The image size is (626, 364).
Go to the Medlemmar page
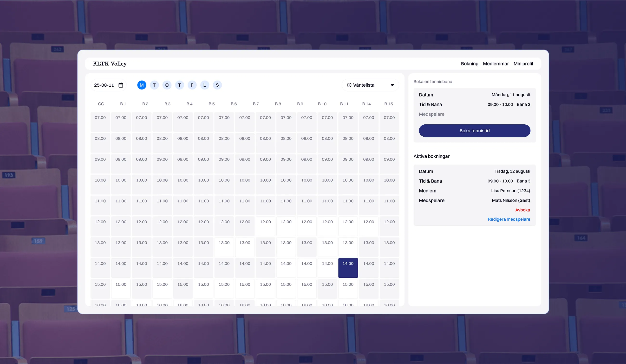[x=496, y=64]
